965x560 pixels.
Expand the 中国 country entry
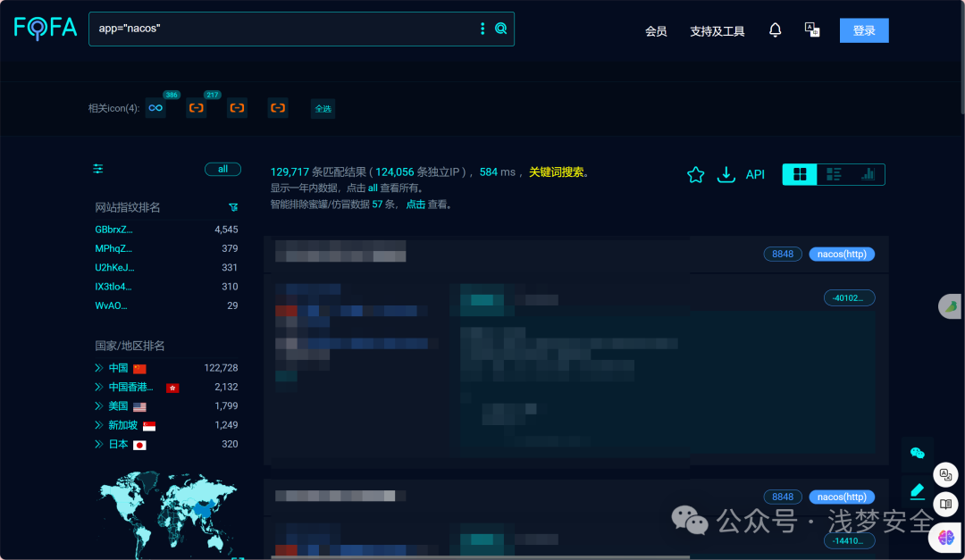tap(98, 368)
